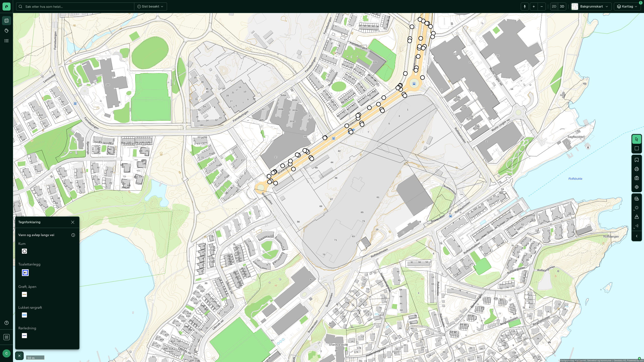Take a map screenshot with camera icon

(x=637, y=178)
